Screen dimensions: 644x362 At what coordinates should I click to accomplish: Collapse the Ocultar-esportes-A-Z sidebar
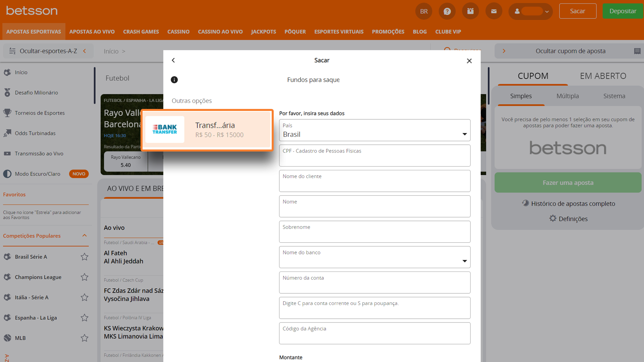point(48,51)
